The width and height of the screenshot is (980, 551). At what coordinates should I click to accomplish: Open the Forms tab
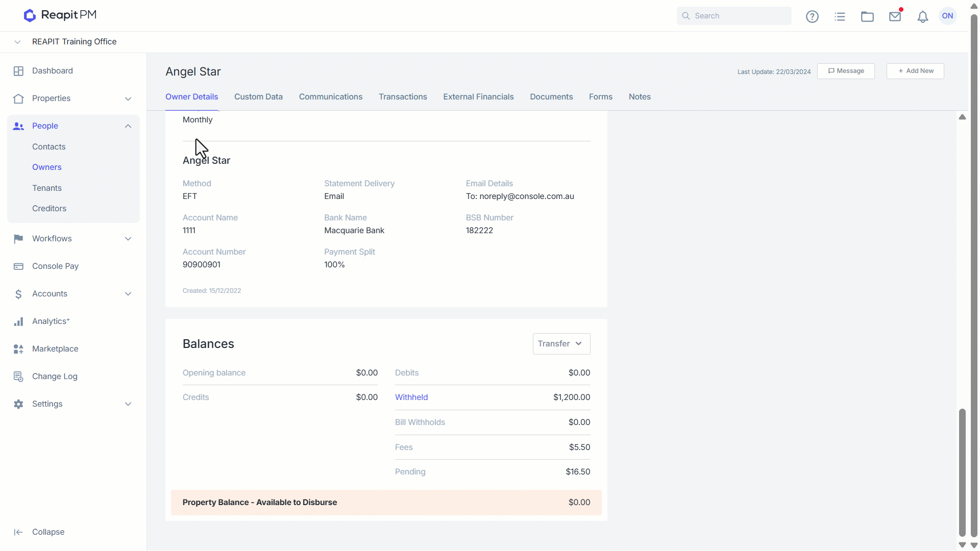tap(601, 97)
